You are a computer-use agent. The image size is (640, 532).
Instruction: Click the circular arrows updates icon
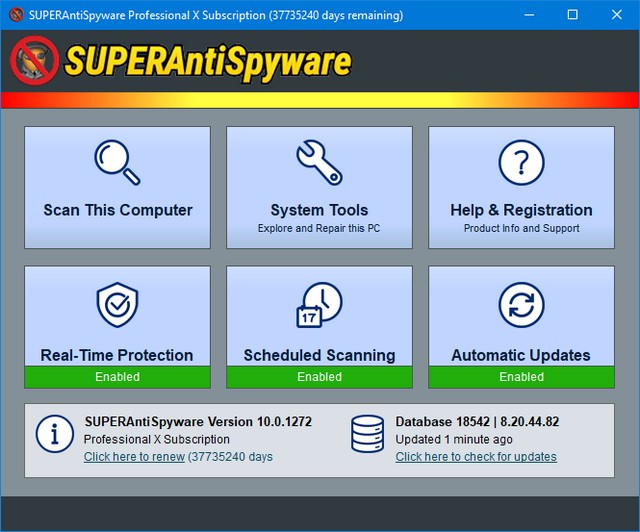pos(521,306)
